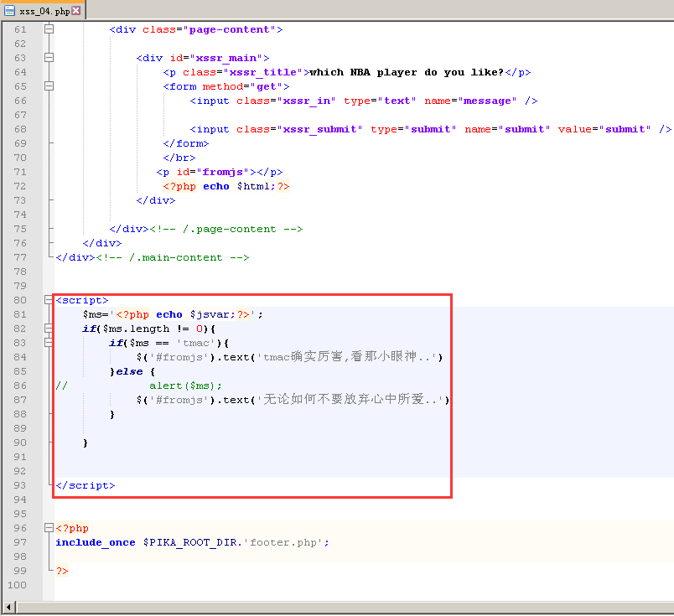Collapse the if block fold on line 82
Viewport: 674px width, 616px height.
point(49,329)
